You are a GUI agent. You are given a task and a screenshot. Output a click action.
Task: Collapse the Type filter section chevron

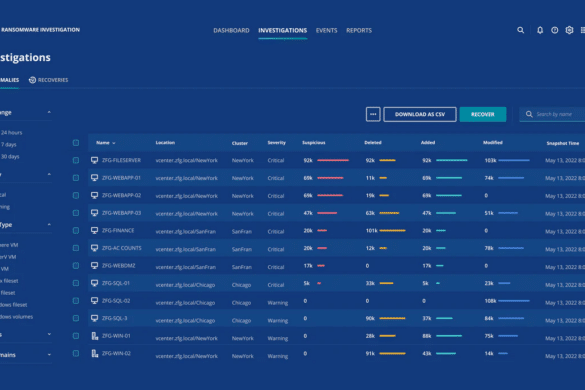[49, 224]
